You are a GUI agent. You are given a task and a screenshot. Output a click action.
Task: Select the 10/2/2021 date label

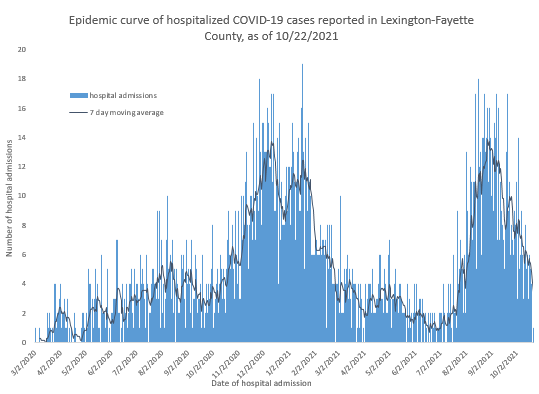(x=505, y=363)
